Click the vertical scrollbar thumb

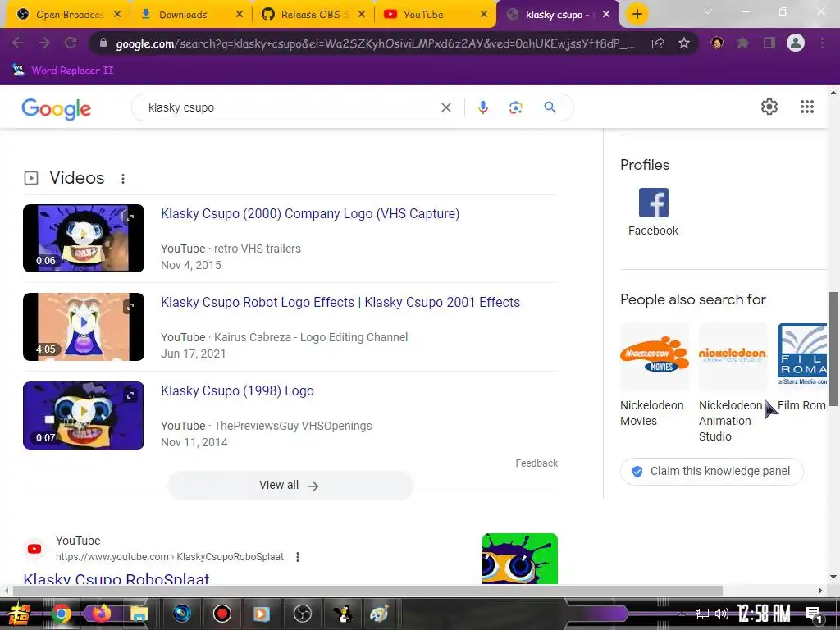point(833,349)
